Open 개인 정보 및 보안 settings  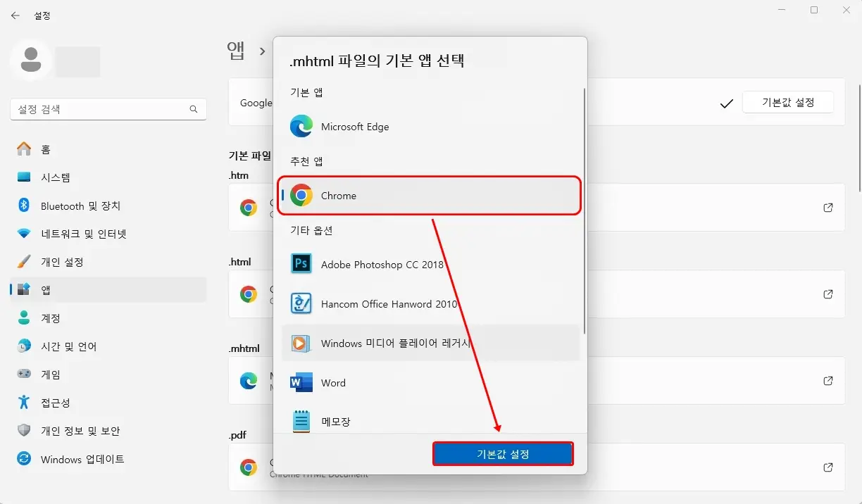(108, 431)
